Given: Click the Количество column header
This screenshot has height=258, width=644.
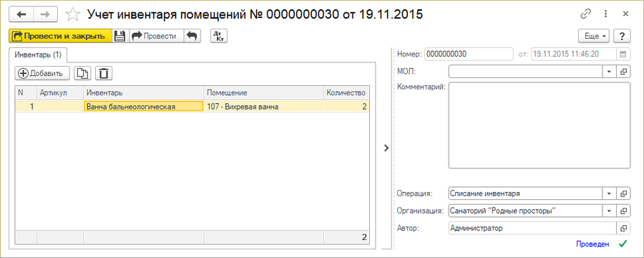Looking at the screenshot, I should [x=346, y=92].
